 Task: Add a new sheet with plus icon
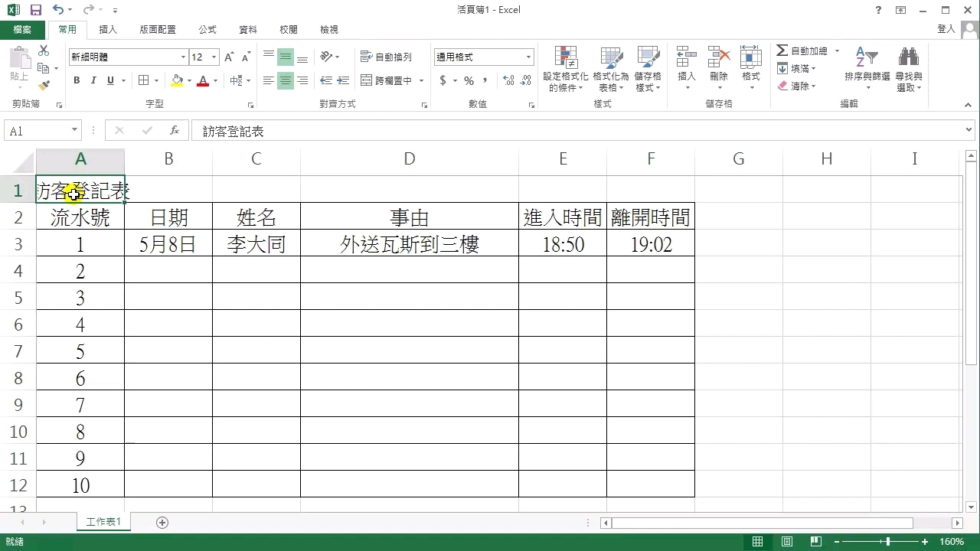pos(162,522)
